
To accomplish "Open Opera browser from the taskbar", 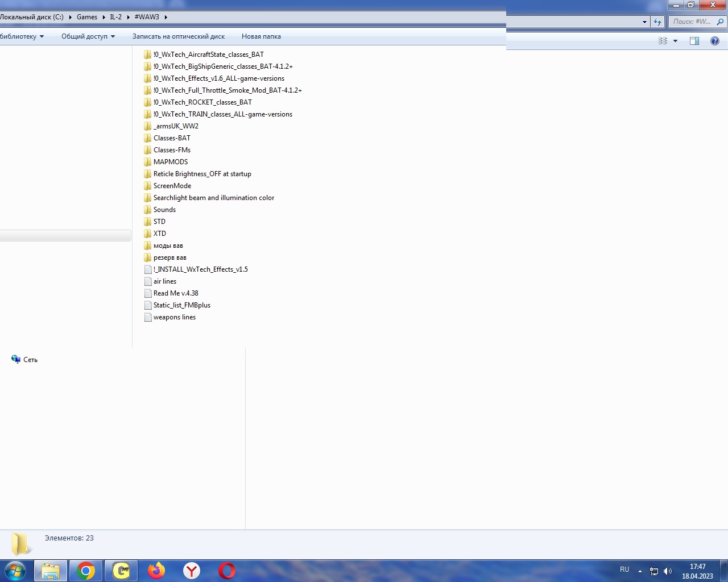I will [227, 571].
